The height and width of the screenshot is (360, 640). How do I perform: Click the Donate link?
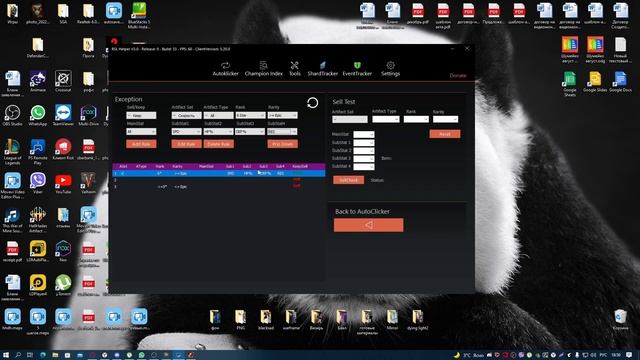coord(458,76)
